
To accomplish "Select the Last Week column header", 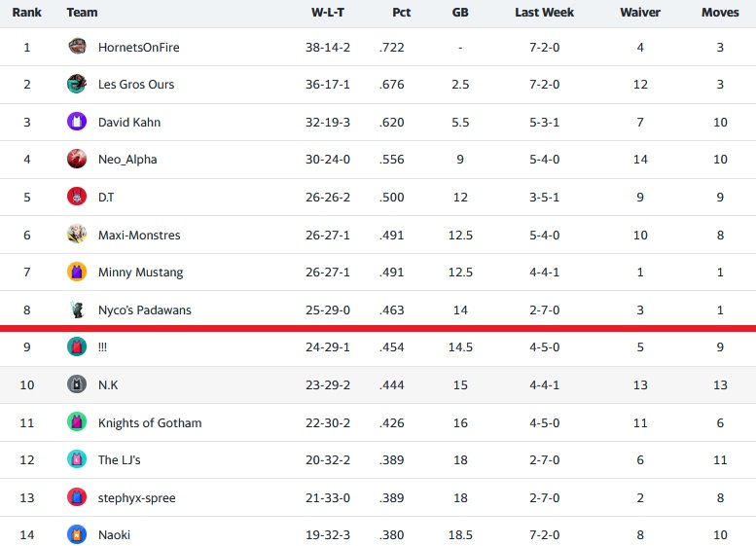I will click(x=544, y=13).
